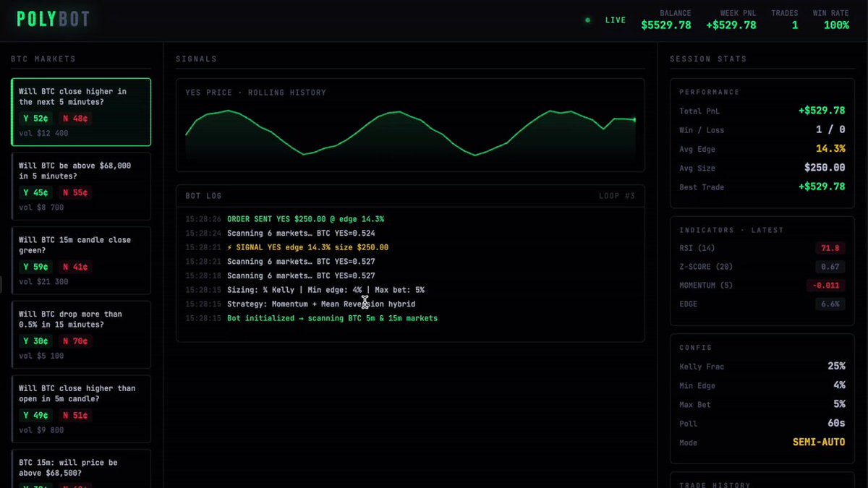This screenshot has width=868, height=488.
Task: Click the green LIVE status dot
Action: [x=588, y=20]
